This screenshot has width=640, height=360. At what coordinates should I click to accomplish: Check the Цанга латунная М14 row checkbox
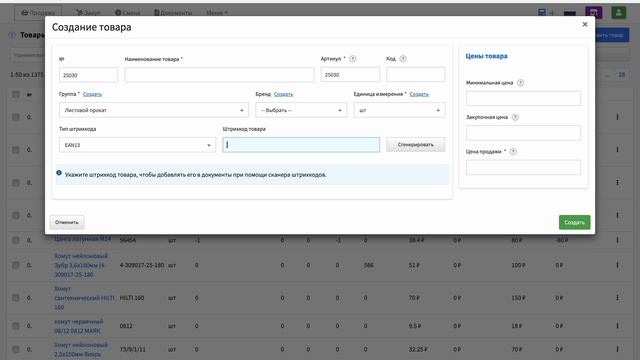point(16,240)
